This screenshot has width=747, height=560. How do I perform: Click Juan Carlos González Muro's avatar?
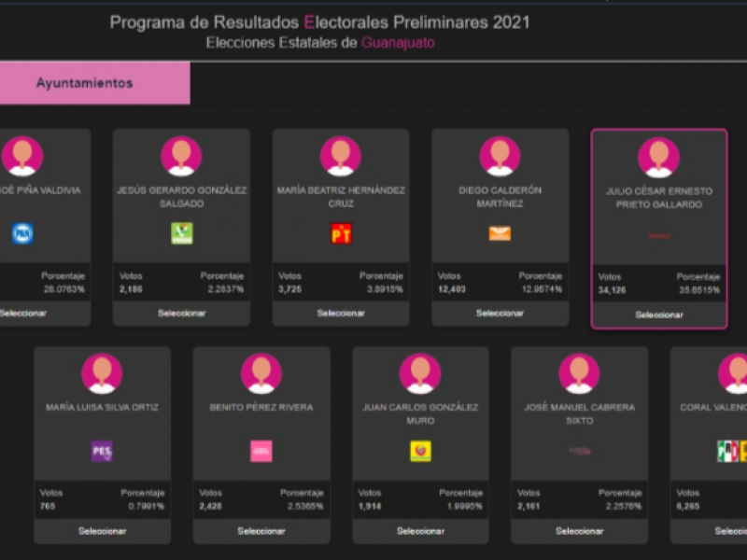pos(420,373)
